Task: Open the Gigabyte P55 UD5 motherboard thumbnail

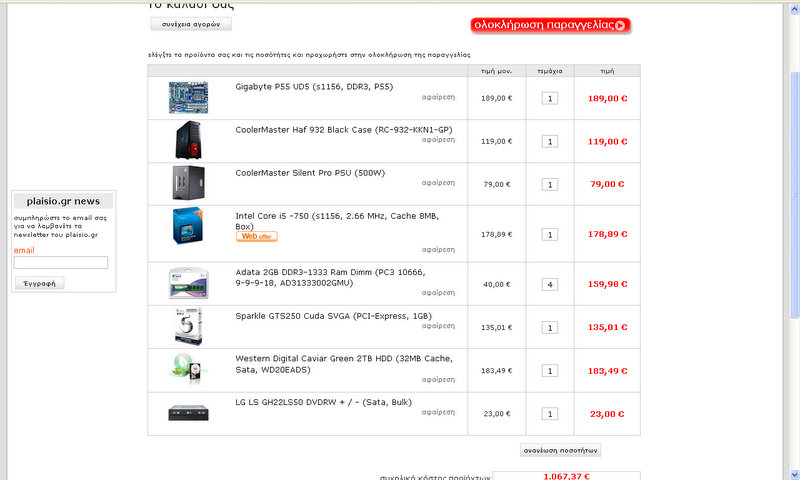Action: coord(188,97)
